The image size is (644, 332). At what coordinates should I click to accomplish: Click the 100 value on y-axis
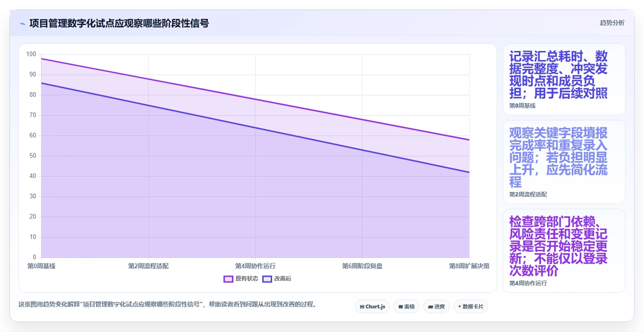click(x=31, y=54)
